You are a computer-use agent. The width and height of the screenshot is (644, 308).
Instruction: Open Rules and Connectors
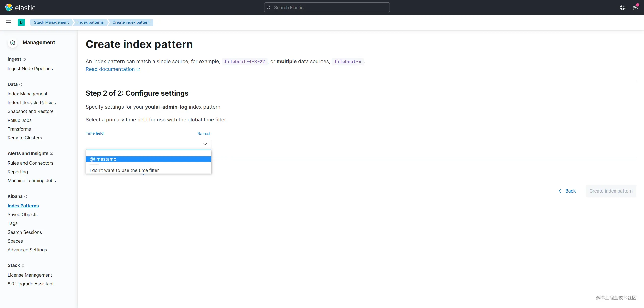tap(30, 163)
